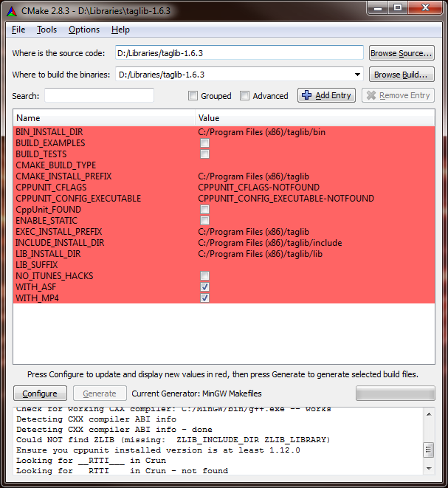Close the CMake window
This screenshot has width=448, height=488.
coord(425,8)
